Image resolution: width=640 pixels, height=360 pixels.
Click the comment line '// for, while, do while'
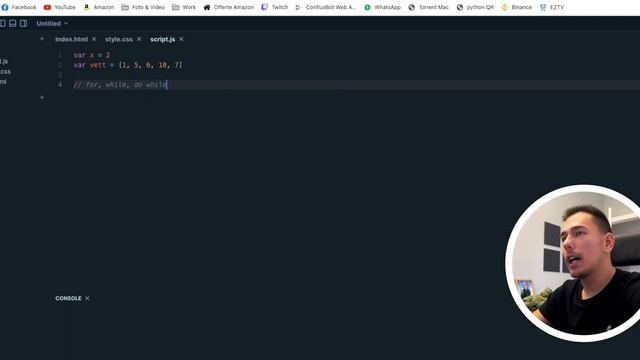[120, 84]
